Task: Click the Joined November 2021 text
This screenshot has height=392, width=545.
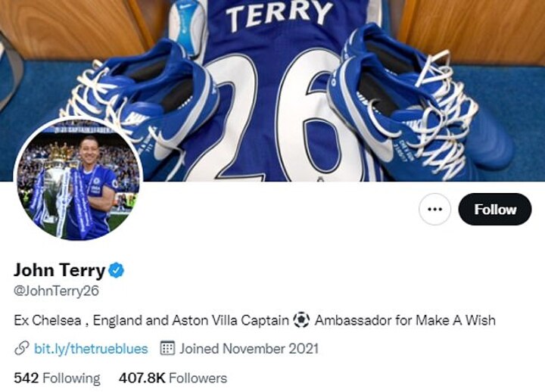Action: click(x=249, y=349)
